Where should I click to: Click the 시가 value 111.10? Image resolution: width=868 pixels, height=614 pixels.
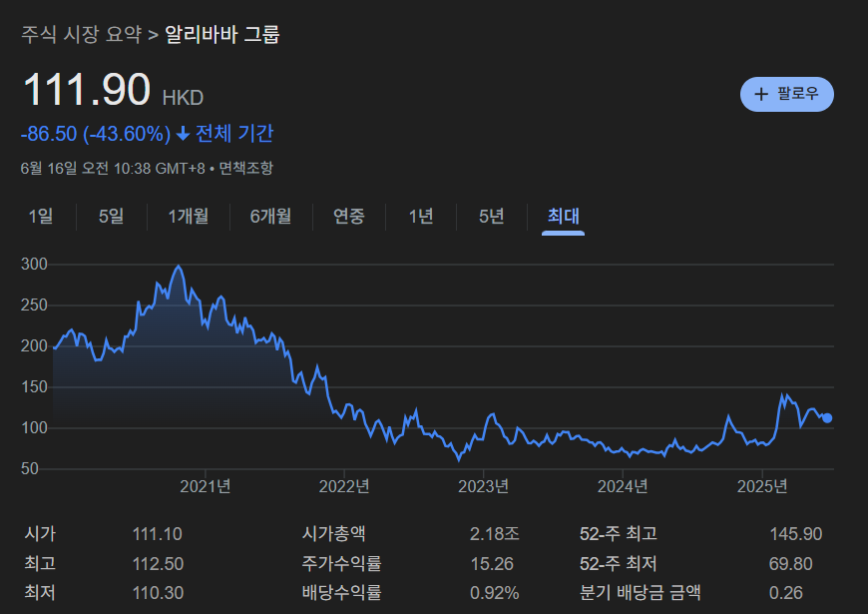click(158, 534)
